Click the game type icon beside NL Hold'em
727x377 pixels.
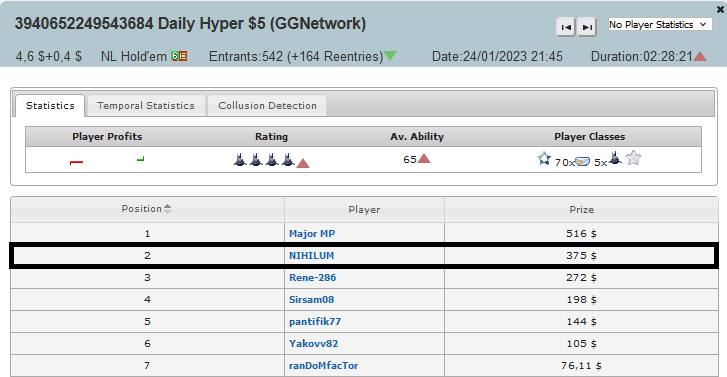click(179, 56)
